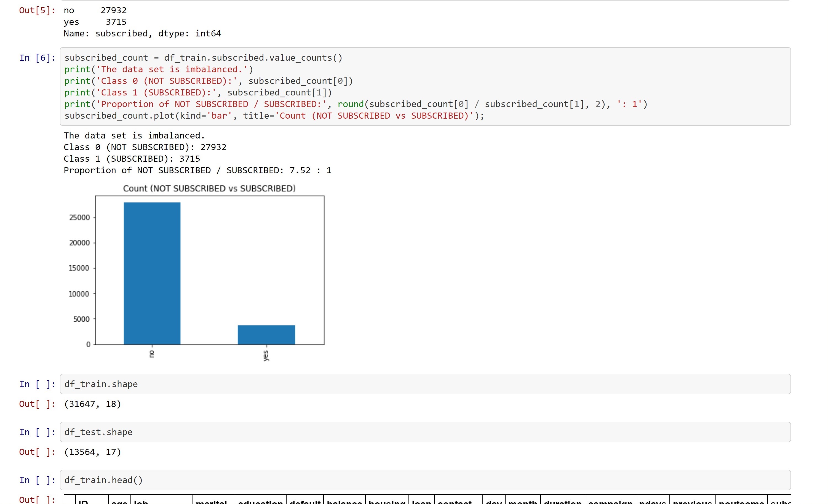The width and height of the screenshot is (828, 504).
Task: Click the df_test.shape code cell
Action: 425,432
